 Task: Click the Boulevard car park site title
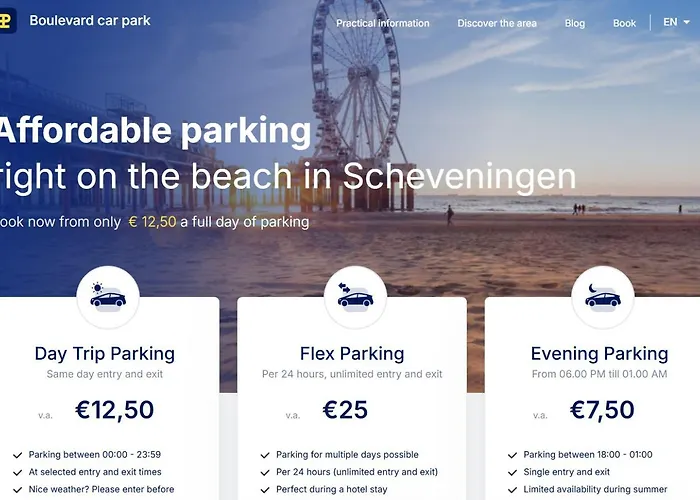(90, 20)
